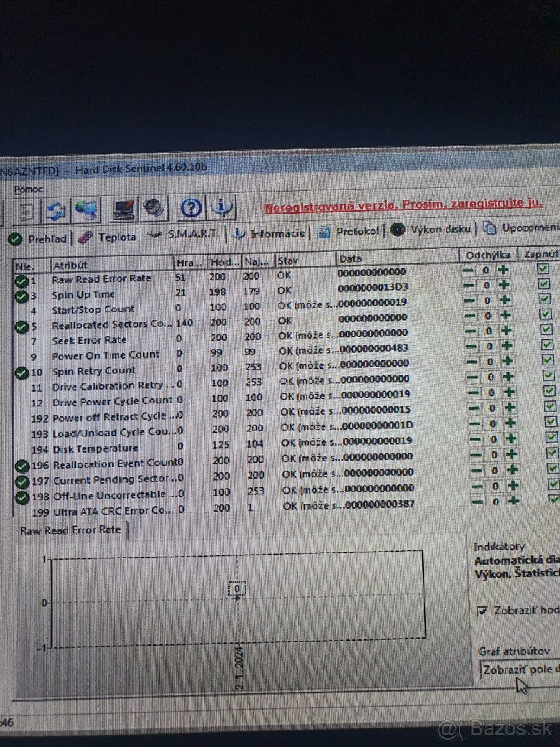Click green check icon of Off-Line Uncorrectable row
Viewport: 560px width, 747px height.
pyautogui.click(x=22, y=497)
